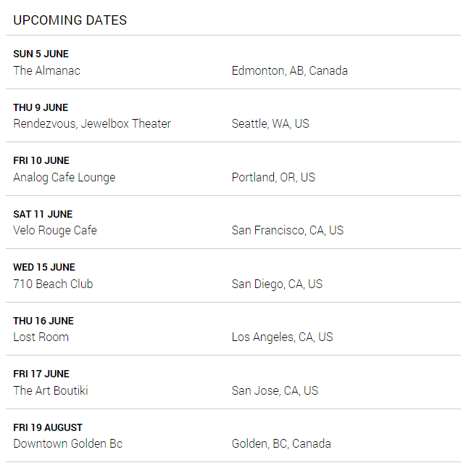Click San Diego, CA, US location
Viewport: 461px width, 476px height.
click(x=277, y=284)
